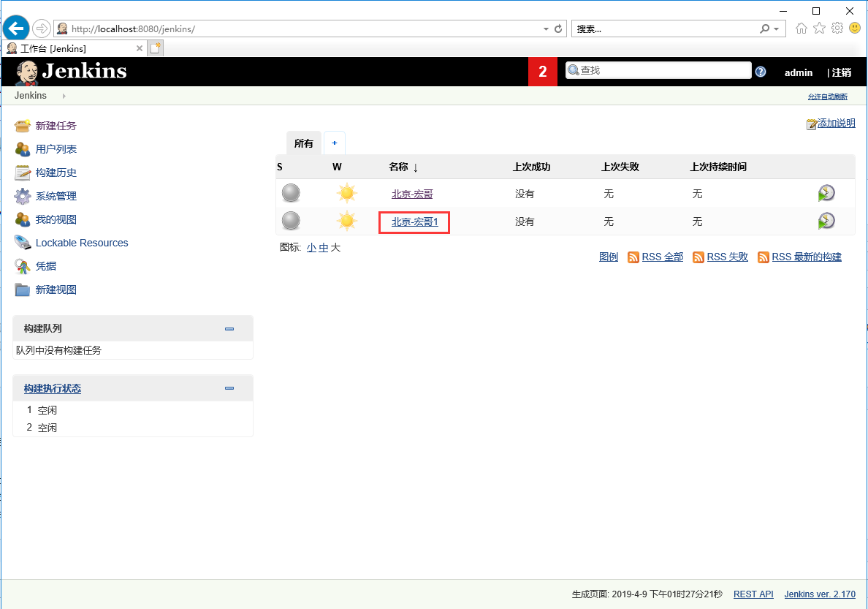The image size is (868, 609).
Task: Focus the 查找 search box
Action: (x=658, y=70)
